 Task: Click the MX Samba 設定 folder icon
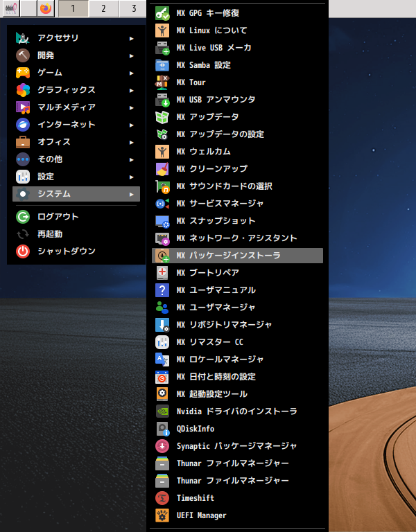[162, 65]
